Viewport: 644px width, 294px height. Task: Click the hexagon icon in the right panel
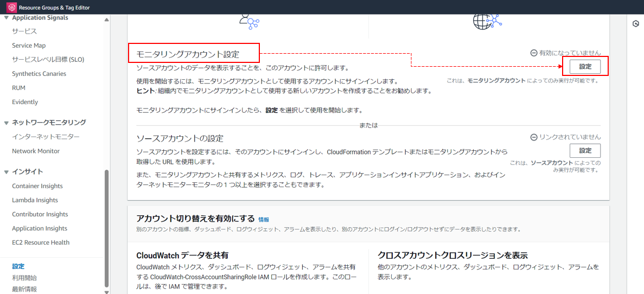point(635,24)
